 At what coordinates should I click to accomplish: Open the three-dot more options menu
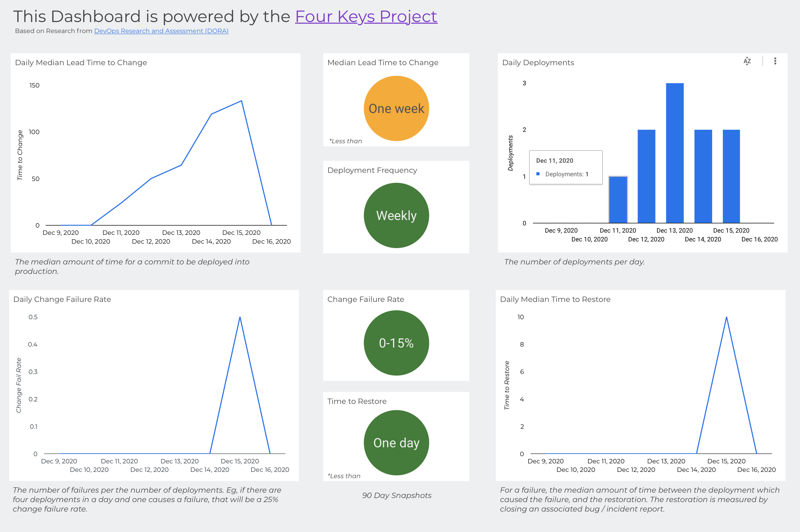point(775,61)
